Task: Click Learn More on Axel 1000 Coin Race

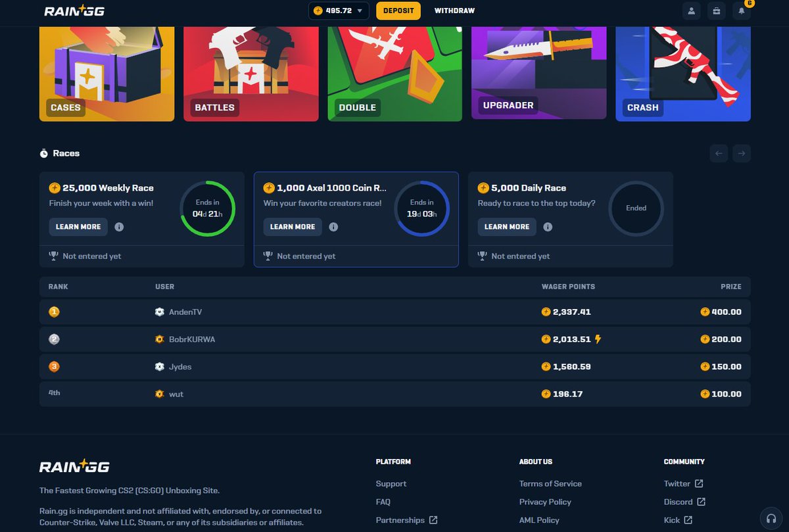Action: 293,227
